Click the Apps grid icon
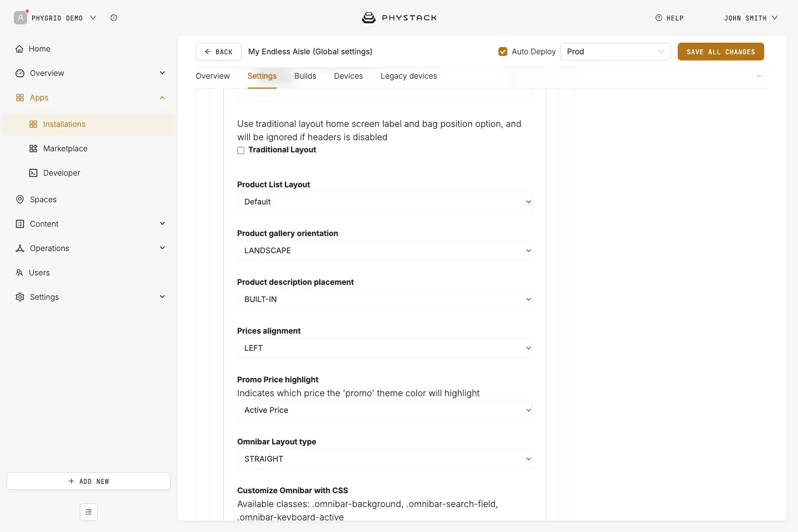The width and height of the screenshot is (798, 532). point(20,98)
